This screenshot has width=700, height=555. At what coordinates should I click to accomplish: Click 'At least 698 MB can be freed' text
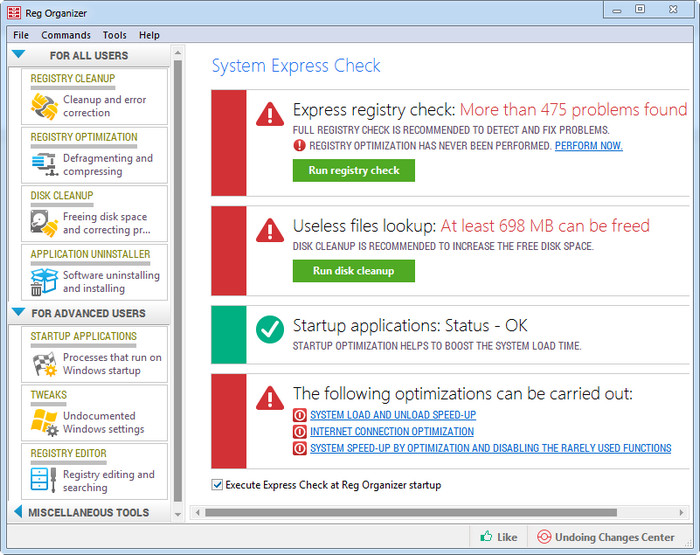click(x=545, y=226)
